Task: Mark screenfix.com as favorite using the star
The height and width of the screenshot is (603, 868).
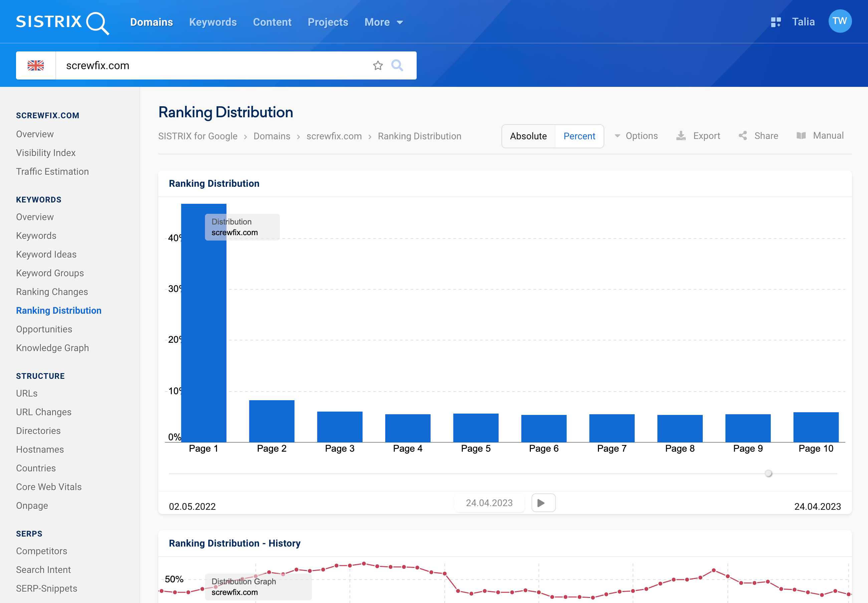Action: click(378, 65)
